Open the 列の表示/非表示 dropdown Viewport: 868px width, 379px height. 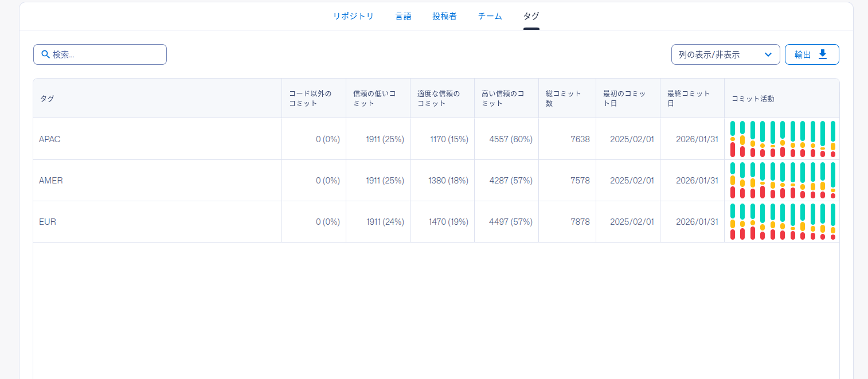725,54
